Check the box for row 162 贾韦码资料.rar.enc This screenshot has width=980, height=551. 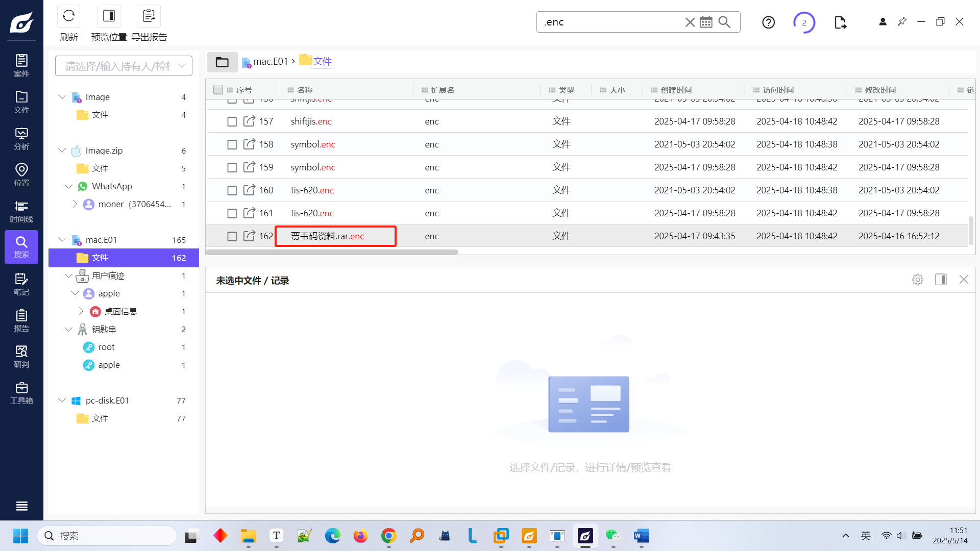[x=232, y=236]
